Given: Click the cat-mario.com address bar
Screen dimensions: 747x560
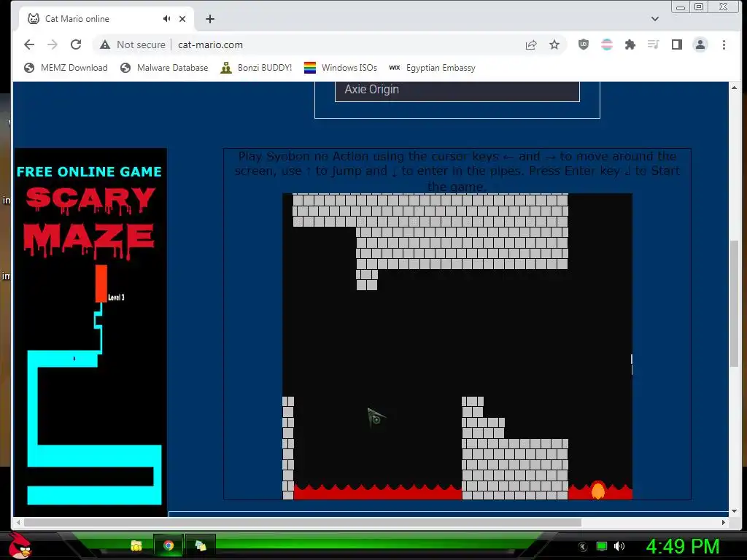Looking at the screenshot, I should 305,44.
